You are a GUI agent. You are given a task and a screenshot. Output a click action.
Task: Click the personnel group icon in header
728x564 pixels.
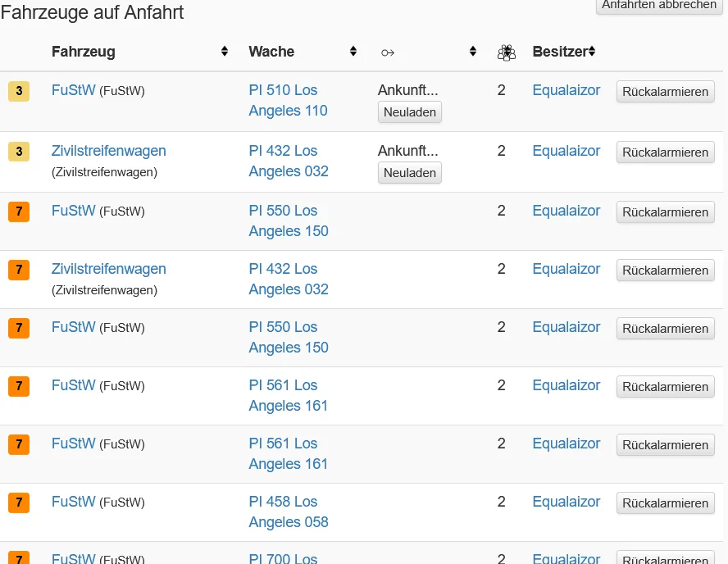pos(507,52)
